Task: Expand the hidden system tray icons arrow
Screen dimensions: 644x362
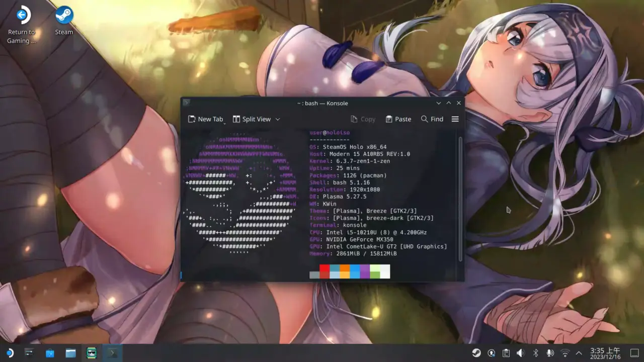Action: coord(579,353)
